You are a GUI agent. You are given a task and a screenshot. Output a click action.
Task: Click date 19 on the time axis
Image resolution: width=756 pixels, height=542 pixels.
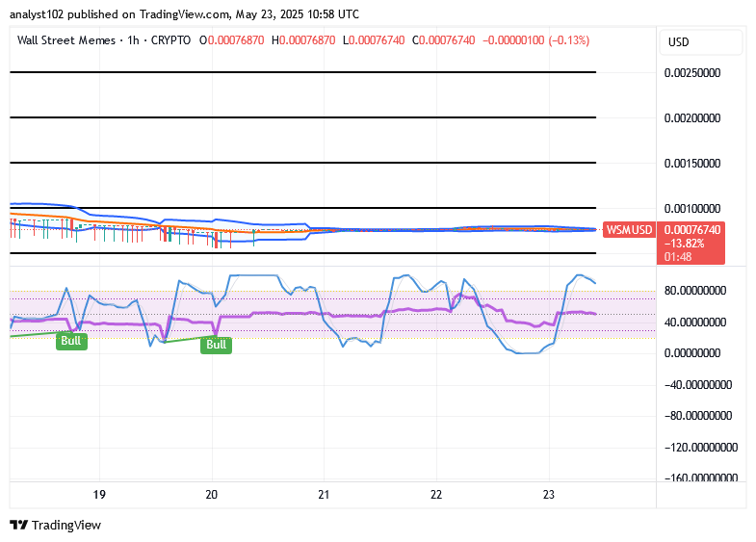[99, 495]
